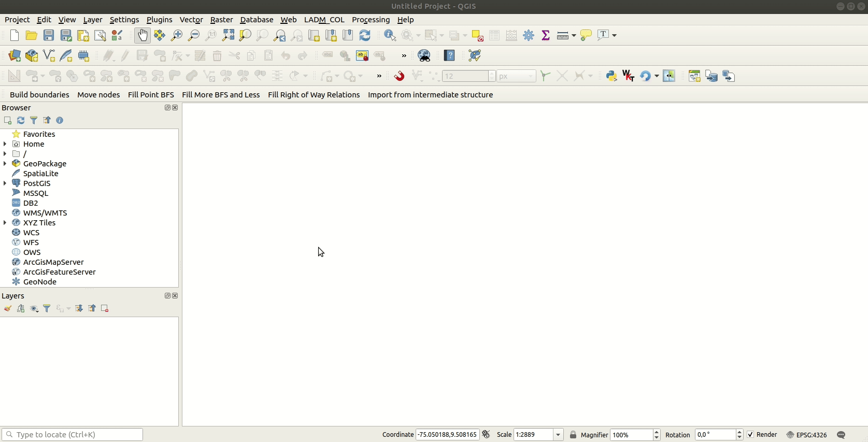Screen dimensions: 868x442
Task: Expand the PostGIS tree node
Action: click(5, 183)
